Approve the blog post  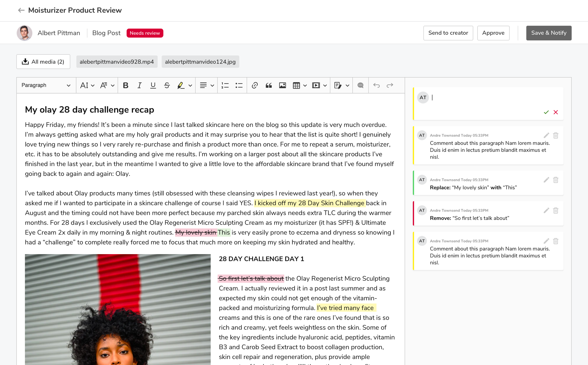[493, 33]
